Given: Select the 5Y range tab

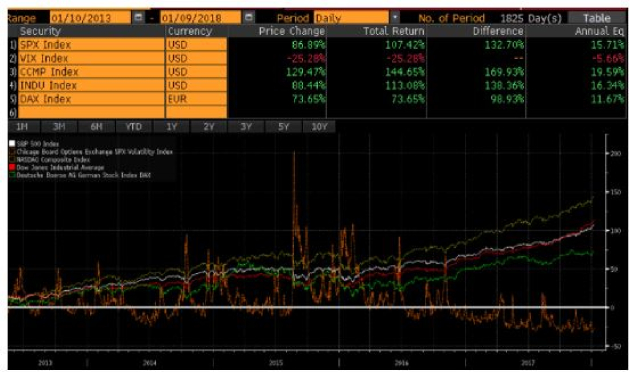Looking at the screenshot, I should (x=283, y=127).
